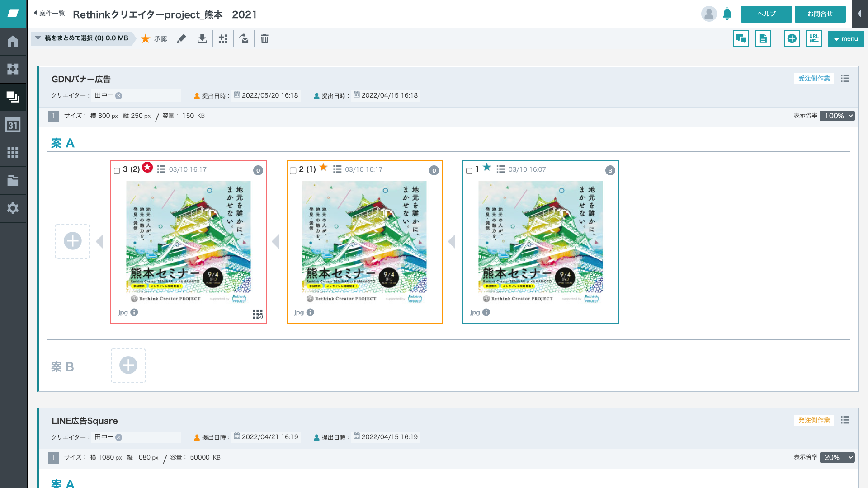Screen dimensions: 868x488
Task: Open the calendar 31 icon in the sidebar
Action: 13,125
